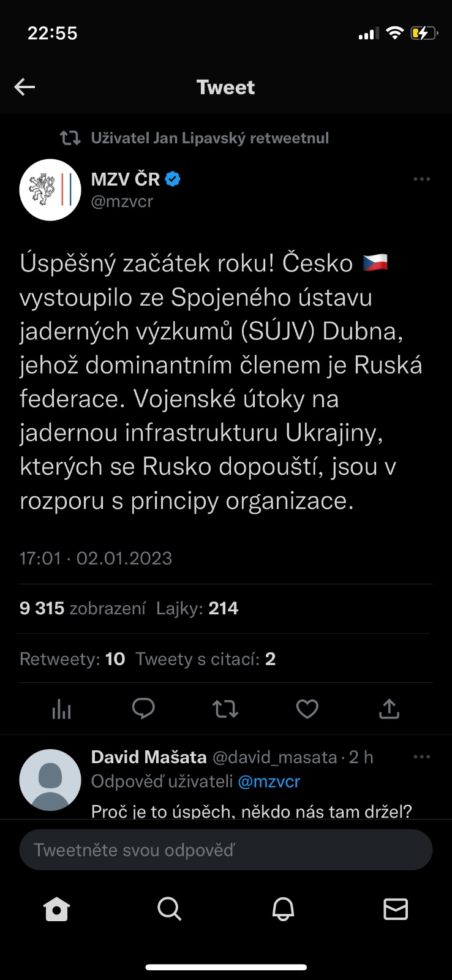Open the Search tab
Image resolution: width=452 pixels, height=980 pixels.
click(169, 910)
